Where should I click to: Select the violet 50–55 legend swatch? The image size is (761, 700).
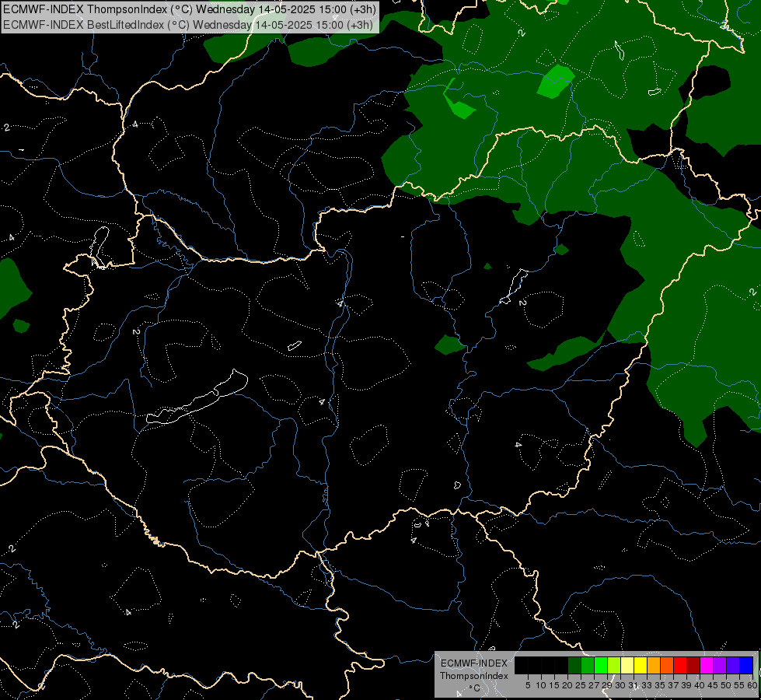pos(733,665)
